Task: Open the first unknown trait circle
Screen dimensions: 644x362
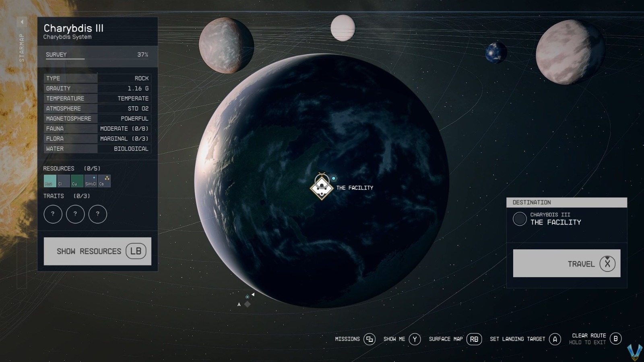Action: point(53,214)
